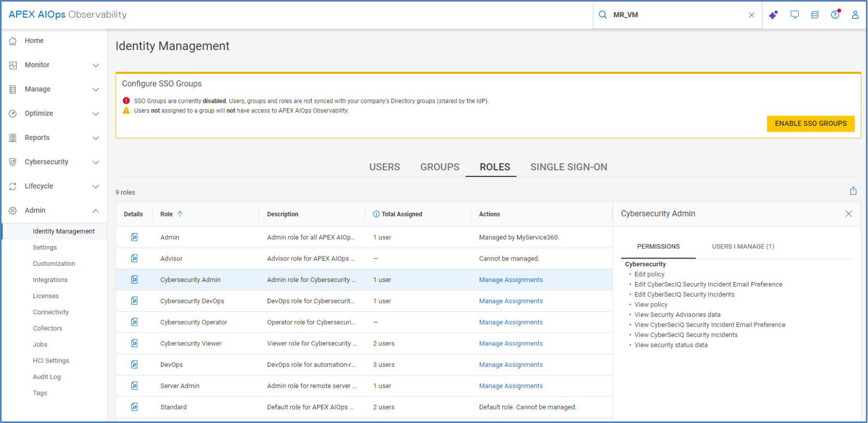Click the Total Assigned info icon
The height and width of the screenshot is (423, 868).
376,214
